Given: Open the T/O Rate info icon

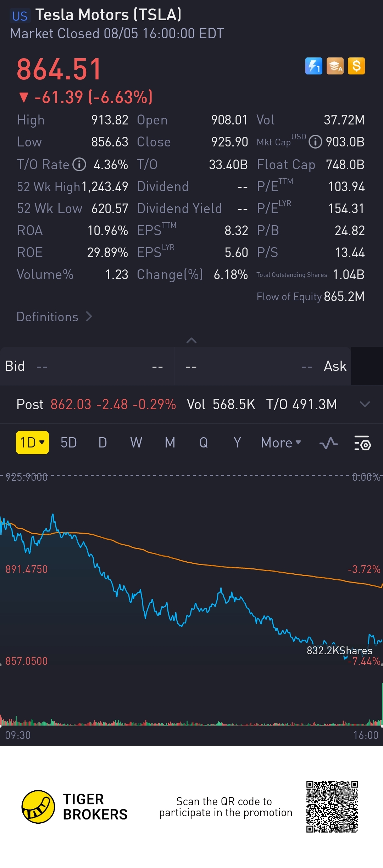Looking at the screenshot, I should [x=79, y=165].
